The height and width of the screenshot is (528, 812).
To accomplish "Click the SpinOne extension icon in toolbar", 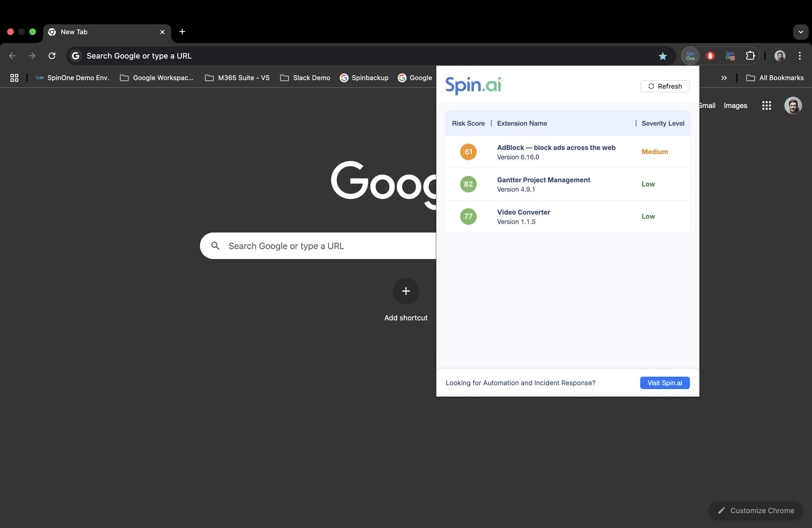I will click(690, 56).
